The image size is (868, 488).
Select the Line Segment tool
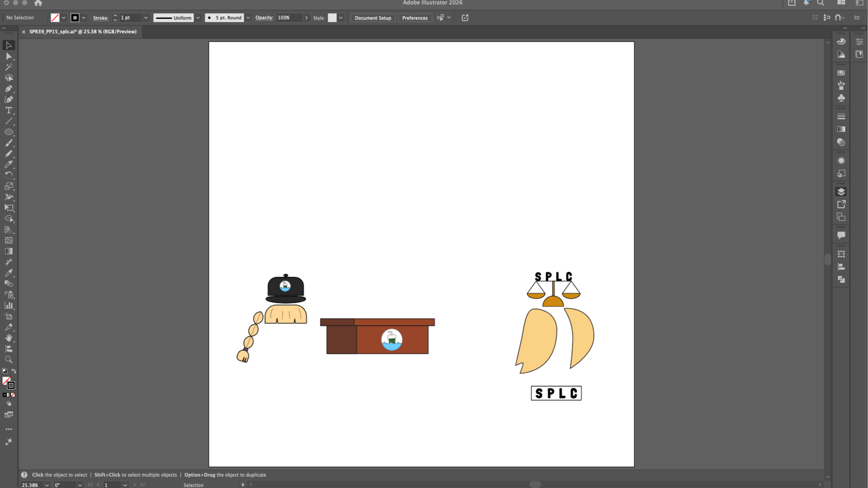9,121
